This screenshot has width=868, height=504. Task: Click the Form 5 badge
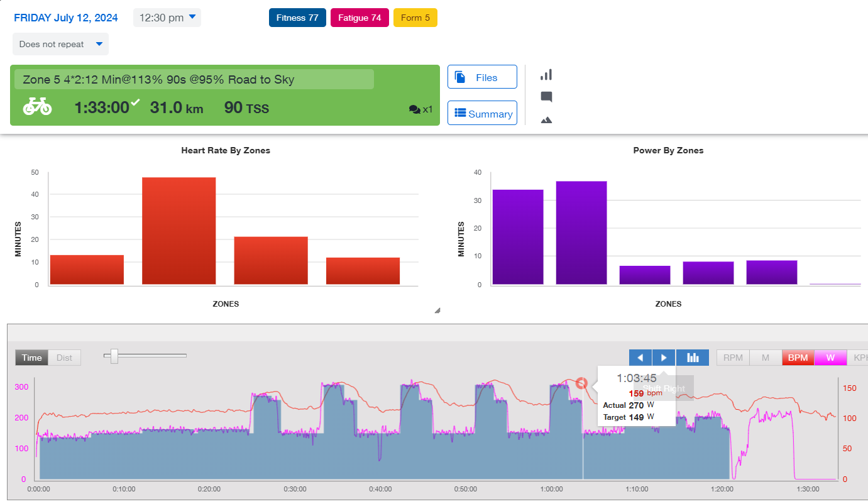(x=415, y=18)
